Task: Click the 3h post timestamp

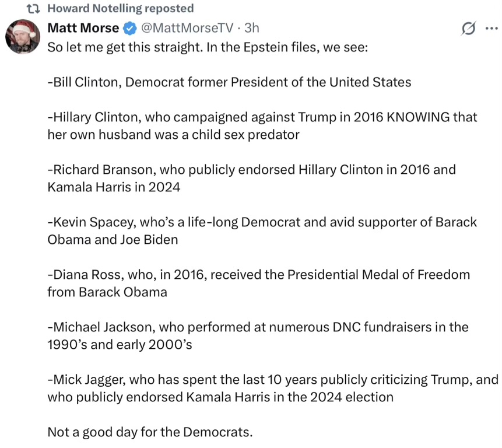Action: point(251,27)
